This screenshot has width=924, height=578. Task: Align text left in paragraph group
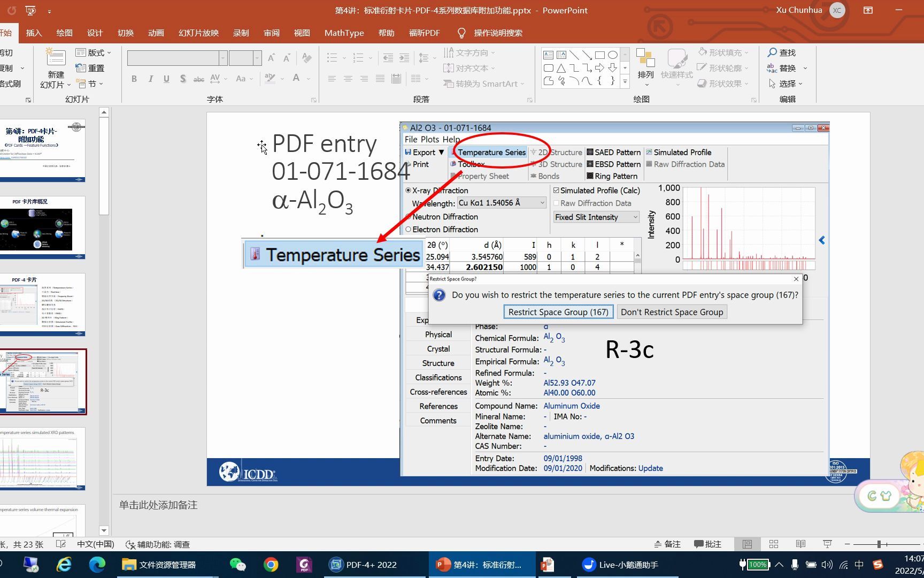coord(332,79)
